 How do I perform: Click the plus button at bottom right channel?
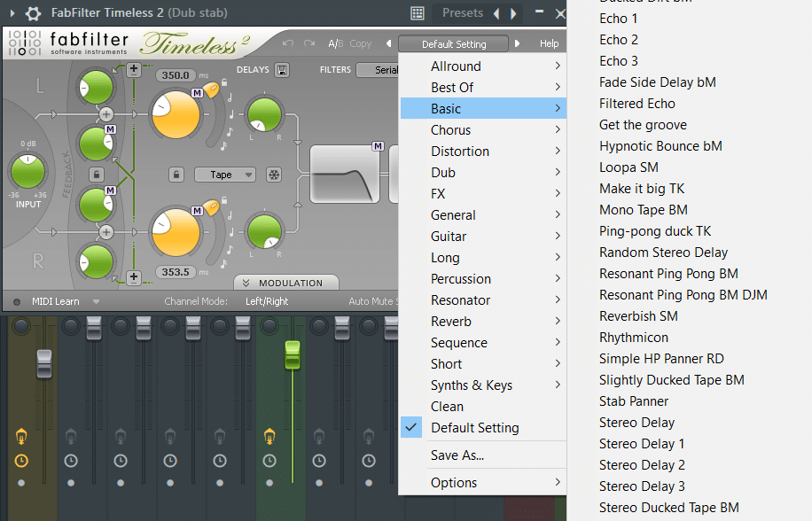(x=134, y=277)
